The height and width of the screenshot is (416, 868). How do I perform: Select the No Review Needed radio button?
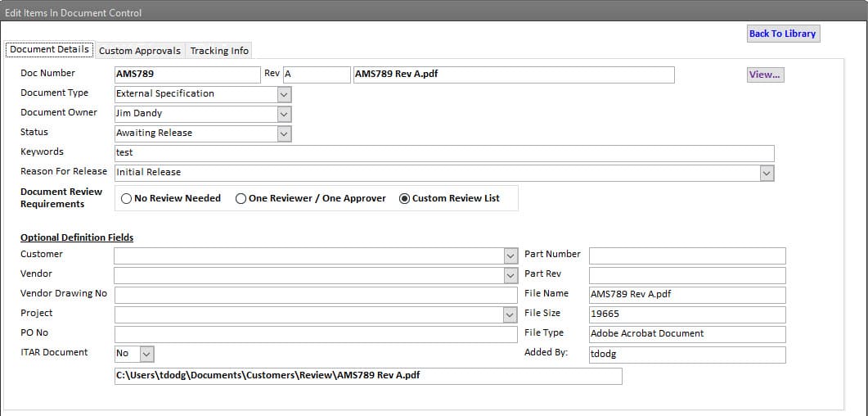point(128,198)
